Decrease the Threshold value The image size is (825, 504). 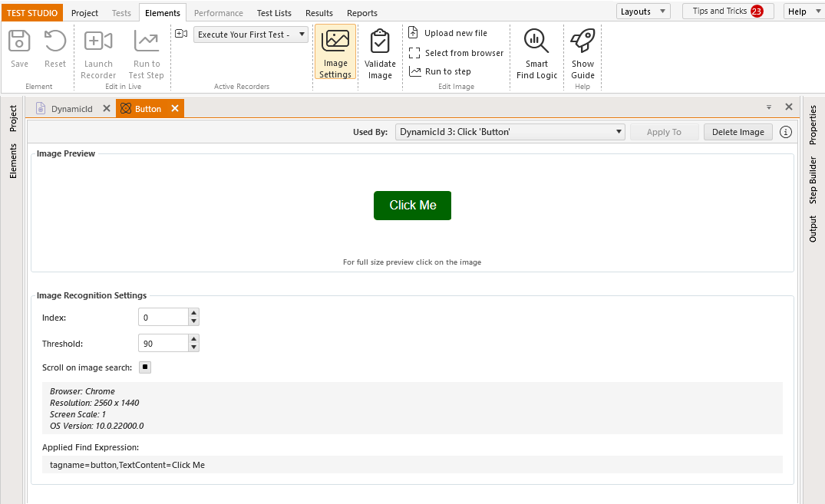point(193,348)
